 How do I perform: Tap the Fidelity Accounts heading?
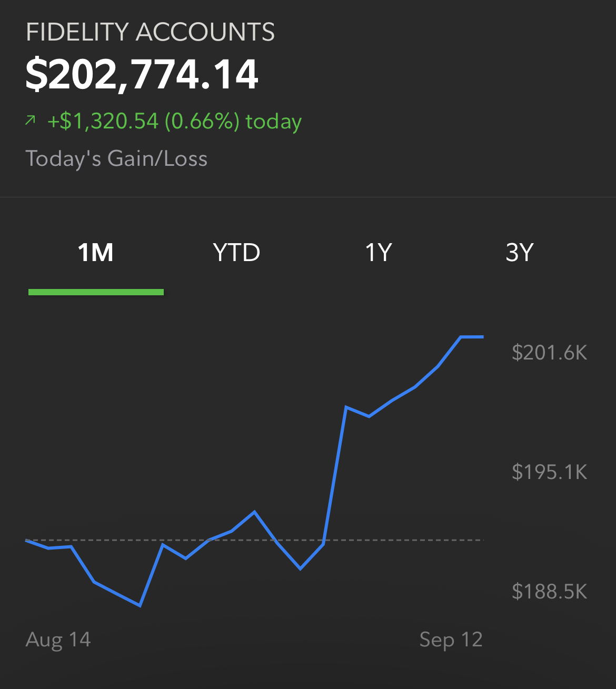click(150, 32)
